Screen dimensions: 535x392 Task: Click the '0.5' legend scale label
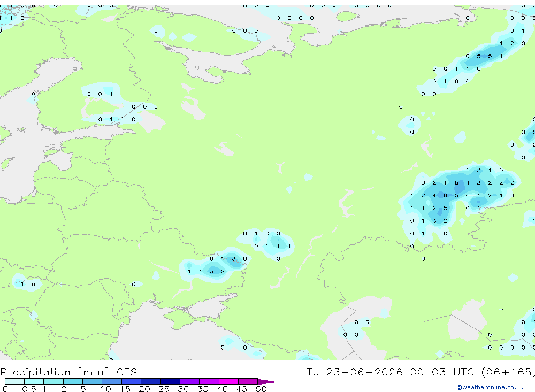point(29,389)
